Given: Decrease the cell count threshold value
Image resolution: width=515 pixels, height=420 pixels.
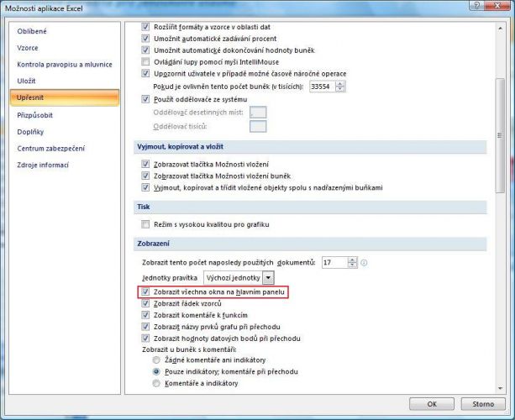Looking at the screenshot, I should pos(340,89).
